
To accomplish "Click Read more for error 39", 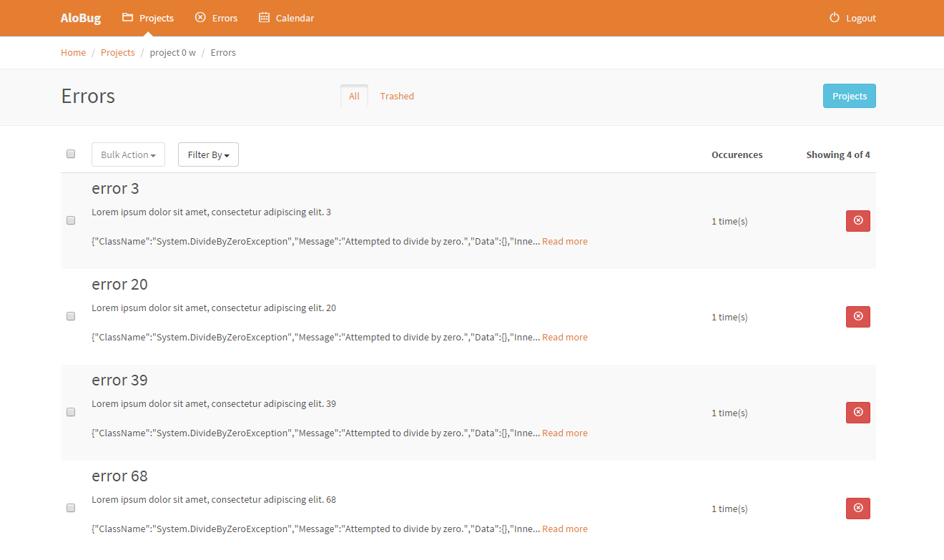I will click(565, 433).
